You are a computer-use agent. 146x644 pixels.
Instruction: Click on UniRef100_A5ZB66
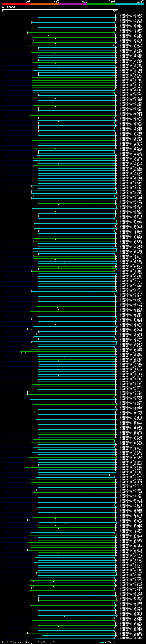click(x=131, y=75)
